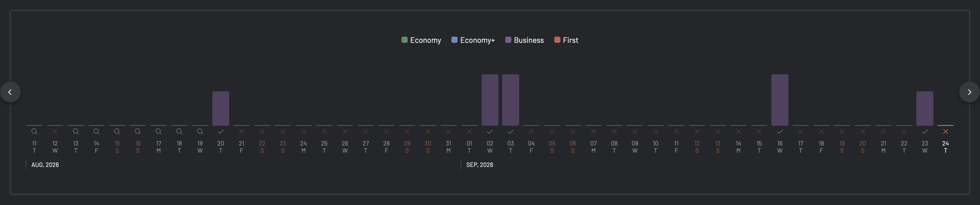This screenshot has width=980, height=205.
Task: Click the checkmark icon for September 16
Action: click(x=780, y=132)
